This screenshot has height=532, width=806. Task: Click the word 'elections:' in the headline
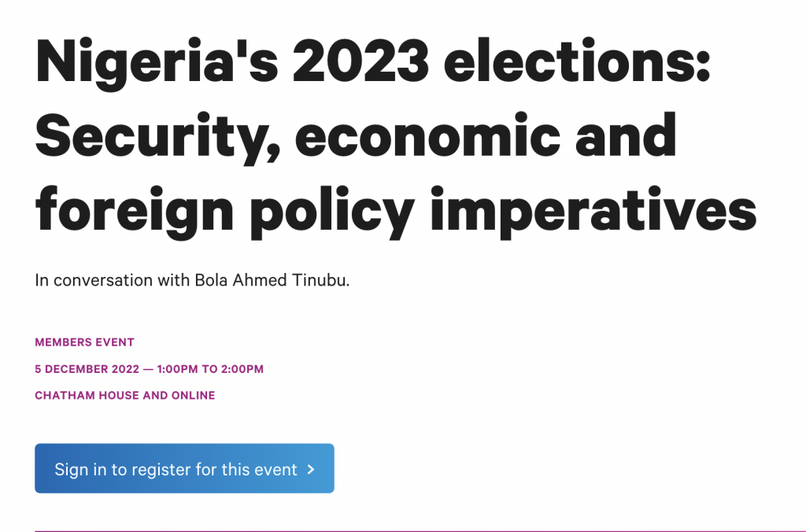point(577,60)
